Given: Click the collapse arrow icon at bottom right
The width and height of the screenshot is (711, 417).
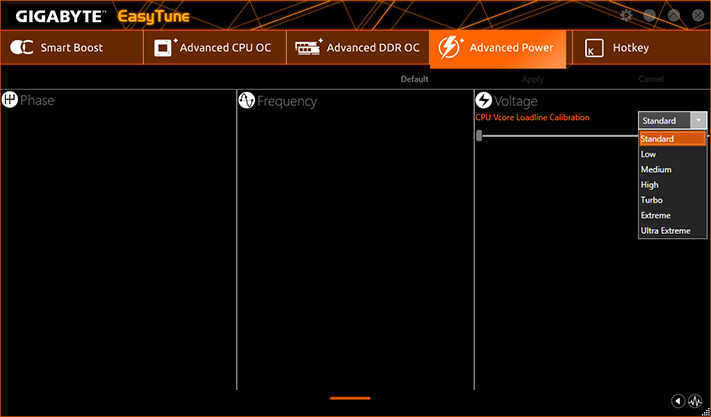Looking at the screenshot, I should (x=678, y=401).
